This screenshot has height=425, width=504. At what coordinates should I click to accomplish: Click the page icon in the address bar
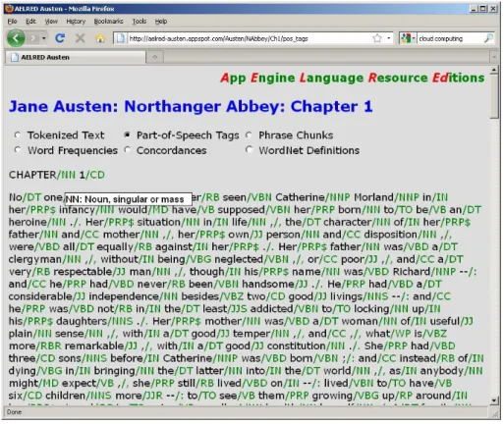121,38
